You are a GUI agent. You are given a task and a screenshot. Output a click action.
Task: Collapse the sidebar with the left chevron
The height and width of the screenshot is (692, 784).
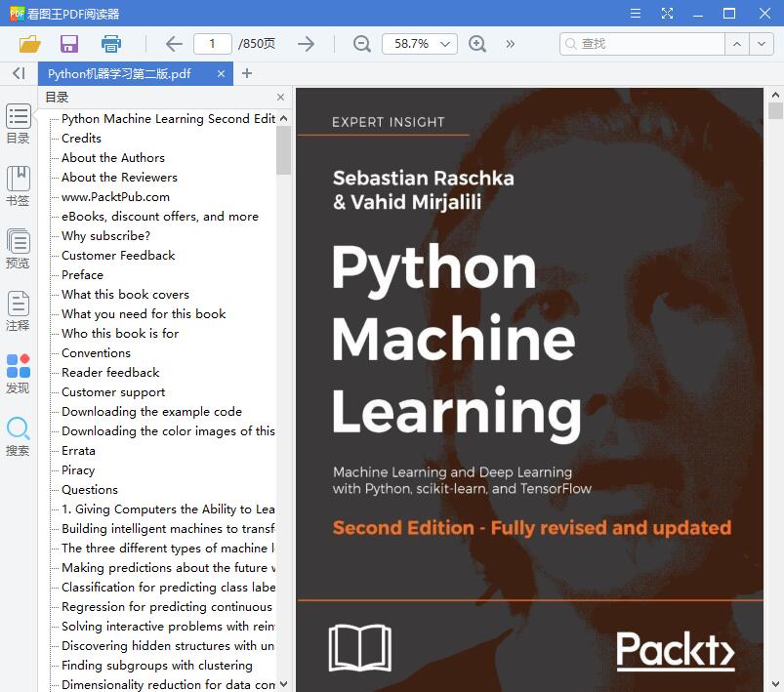click(x=17, y=72)
